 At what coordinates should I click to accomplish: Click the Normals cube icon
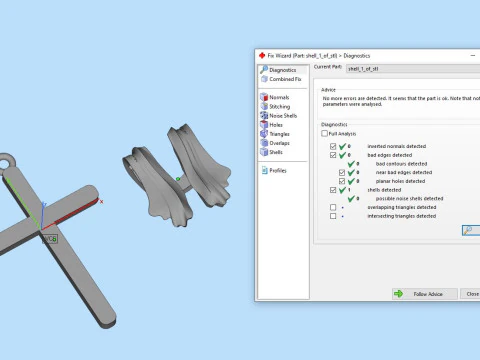(264, 97)
